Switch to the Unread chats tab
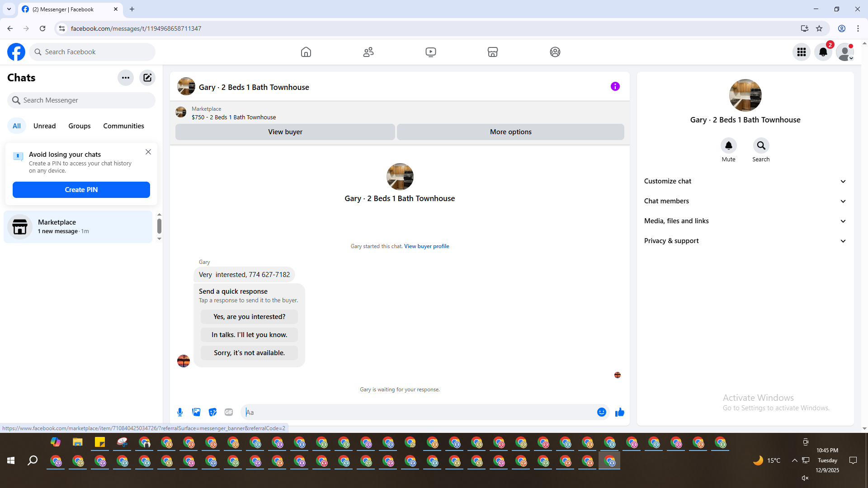Image resolution: width=868 pixels, height=488 pixels. point(44,126)
